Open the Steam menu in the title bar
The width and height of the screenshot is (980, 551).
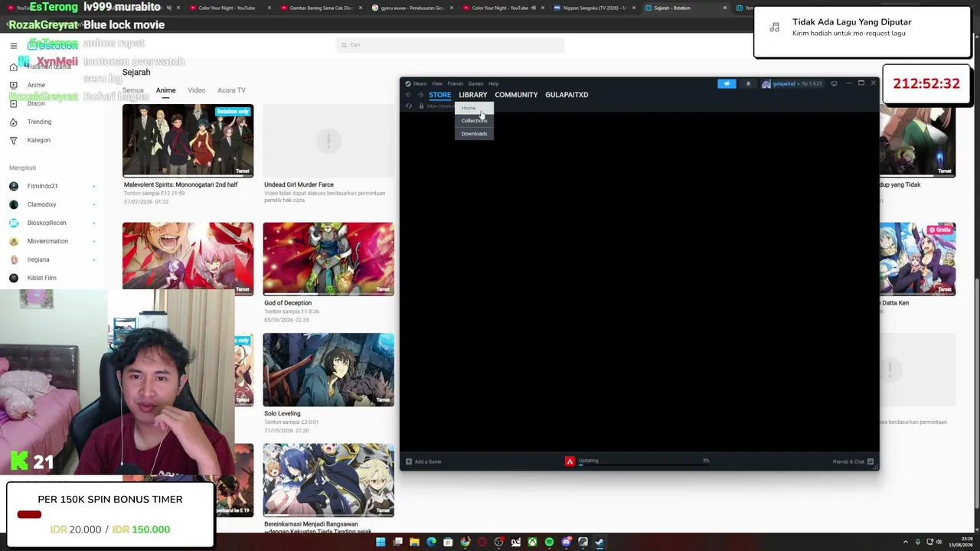pyautogui.click(x=420, y=83)
